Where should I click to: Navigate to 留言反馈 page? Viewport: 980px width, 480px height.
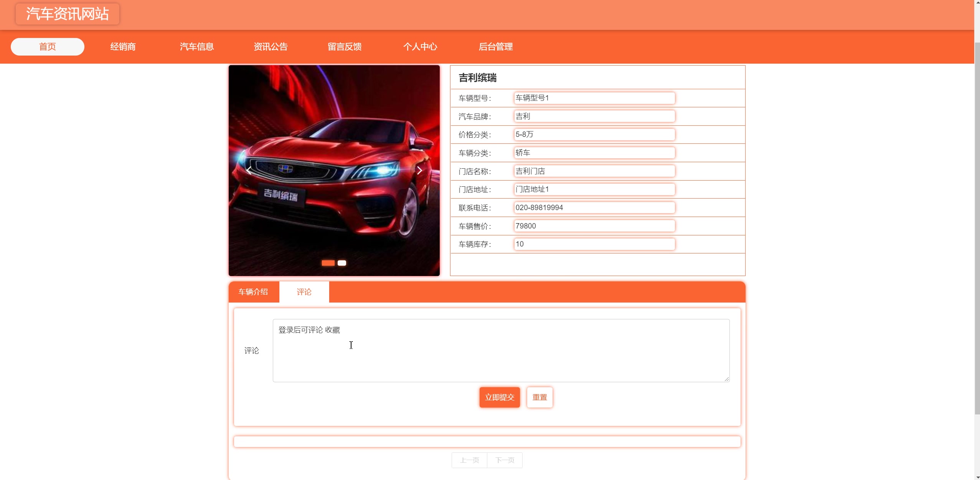click(345, 47)
